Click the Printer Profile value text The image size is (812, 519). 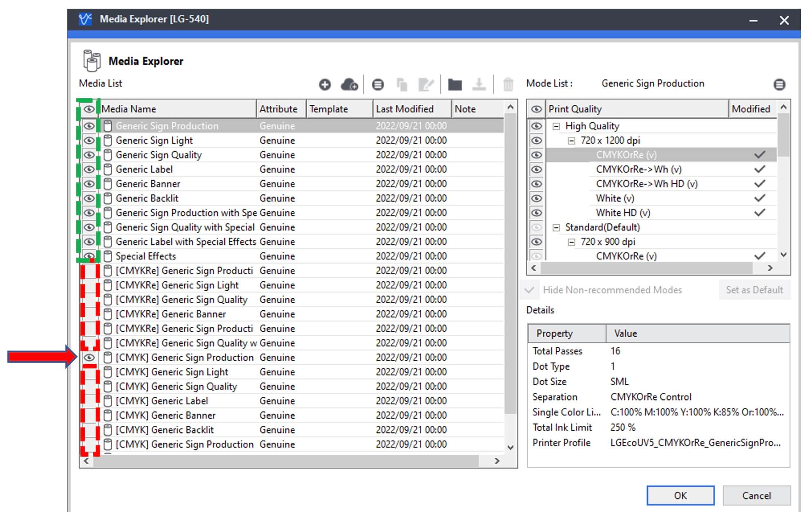695,443
